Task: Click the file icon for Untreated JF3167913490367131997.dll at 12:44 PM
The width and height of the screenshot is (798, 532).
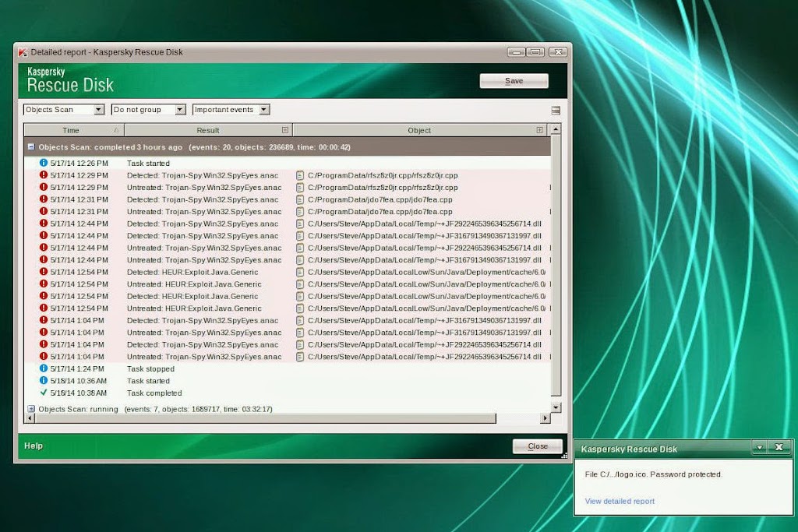Action: 300,260
